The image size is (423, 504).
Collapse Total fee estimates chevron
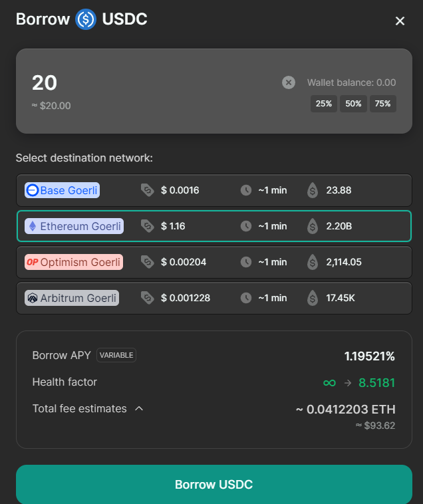139,408
